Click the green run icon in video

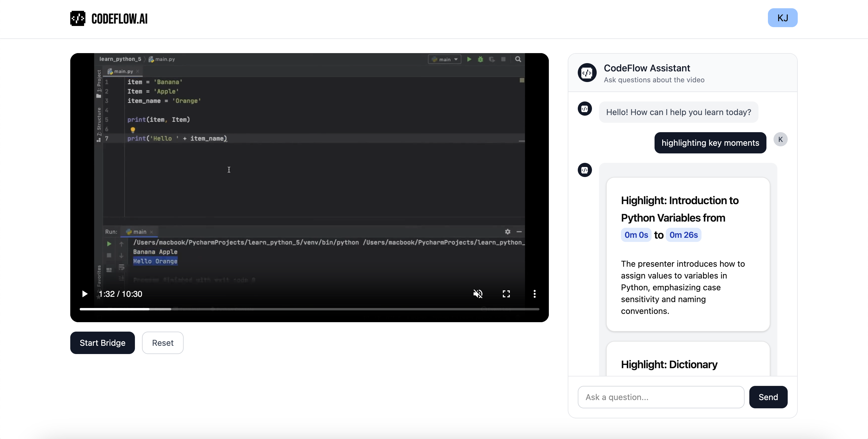[469, 59]
